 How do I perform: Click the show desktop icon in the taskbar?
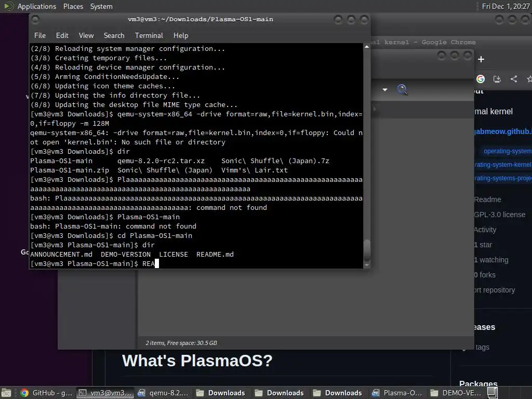(x=6, y=393)
